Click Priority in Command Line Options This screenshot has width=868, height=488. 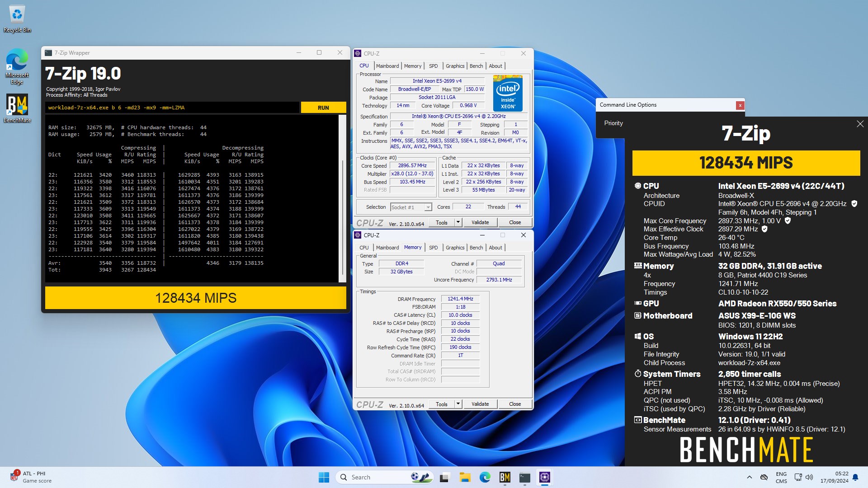coord(613,123)
